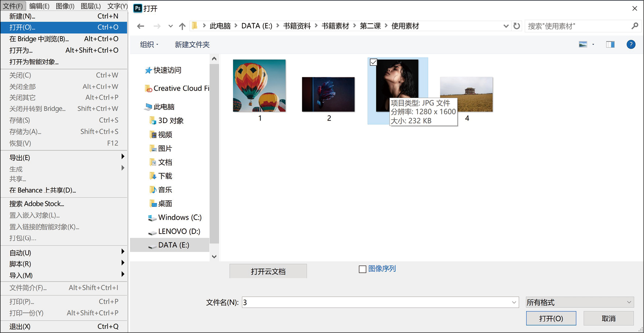644x333 pixels.
Task: Open the 3D 对象 folder
Action: [x=166, y=121]
